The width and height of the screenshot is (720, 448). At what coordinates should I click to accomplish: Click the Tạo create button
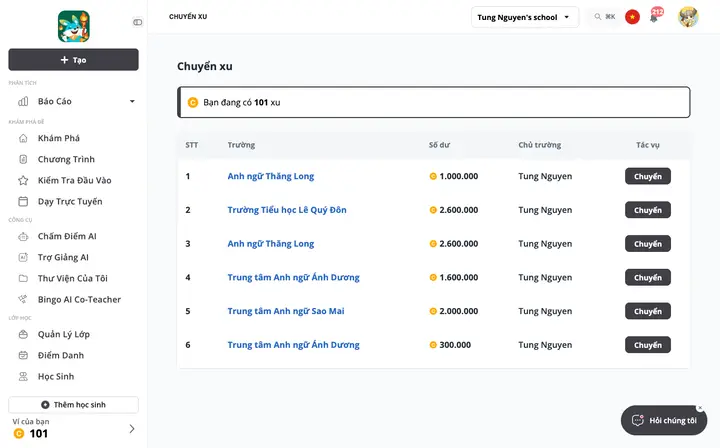(x=73, y=60)
